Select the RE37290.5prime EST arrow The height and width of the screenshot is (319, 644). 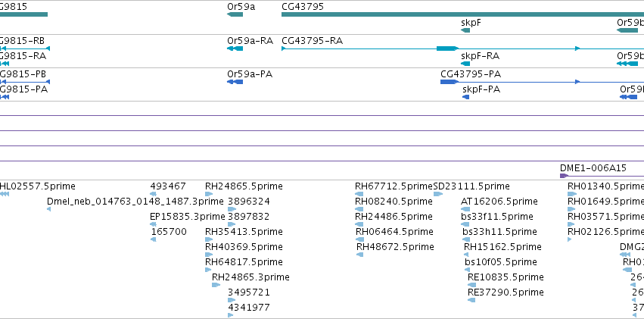(471, 300)
